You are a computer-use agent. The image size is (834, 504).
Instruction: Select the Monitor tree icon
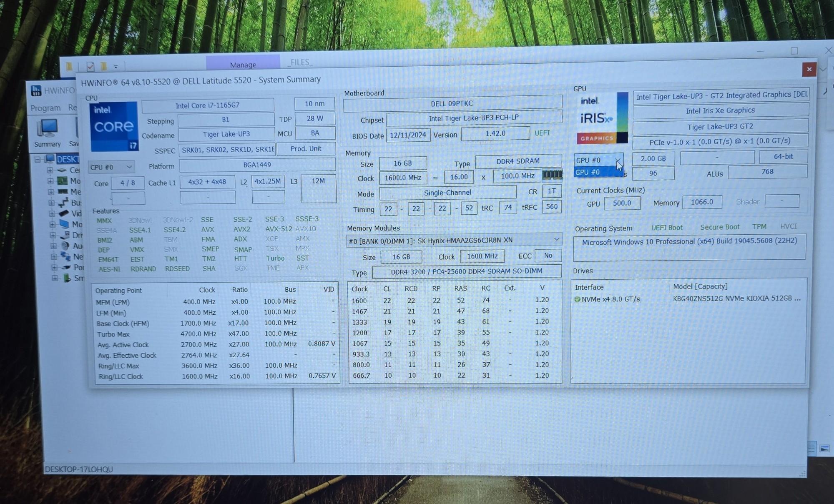[x=64, y=224]
